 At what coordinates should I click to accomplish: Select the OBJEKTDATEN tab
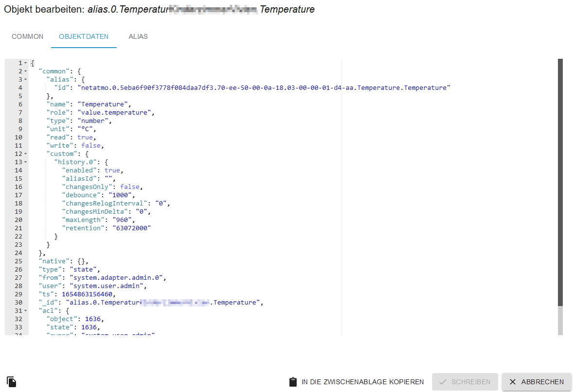(84, 36)
